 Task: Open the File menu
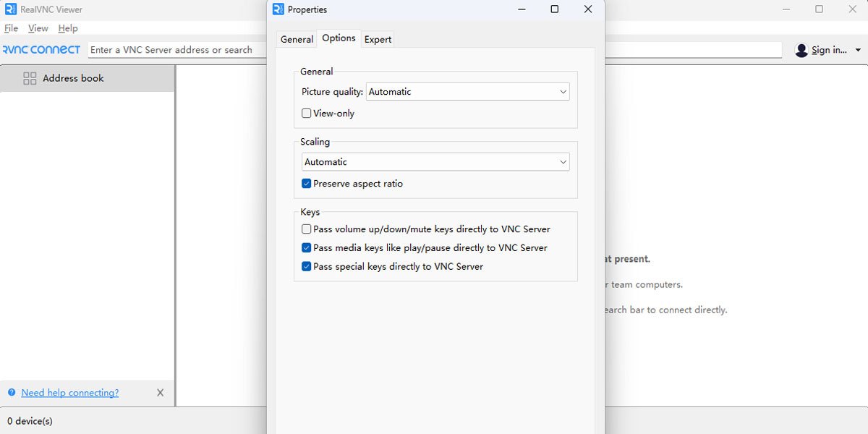coord(11,27)
